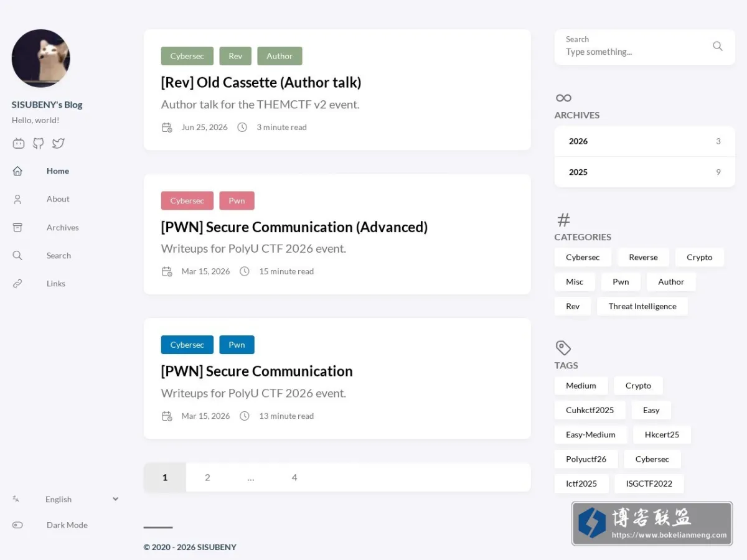Open the 2026 archive row
Image resolution: width=747 pixels, height=560 pixels.
click(x=645, y=141)
